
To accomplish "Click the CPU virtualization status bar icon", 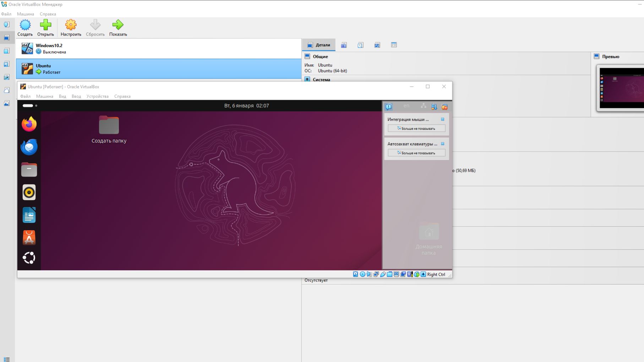I will [x=410, y=274].
